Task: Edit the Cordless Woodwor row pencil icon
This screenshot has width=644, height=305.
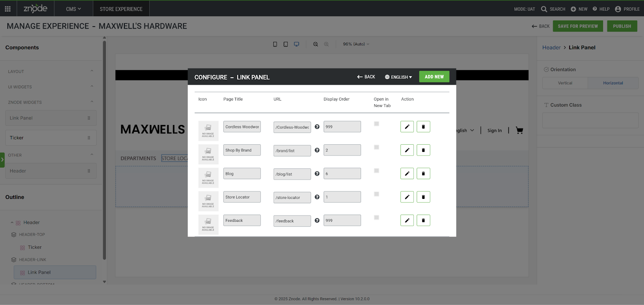Action: (x=407, y=127)
